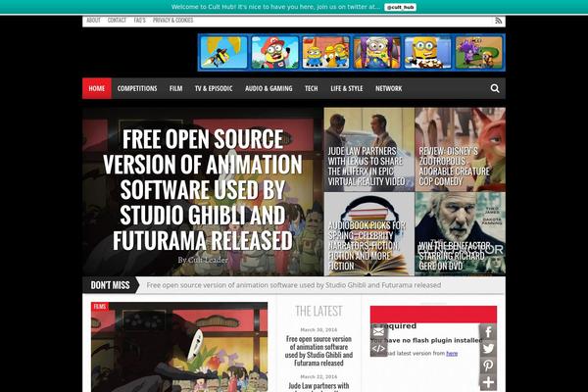The width and height of the screenshot is (588, 392).
Task: Click the RSS feed icon
Action: pos(498,21)
